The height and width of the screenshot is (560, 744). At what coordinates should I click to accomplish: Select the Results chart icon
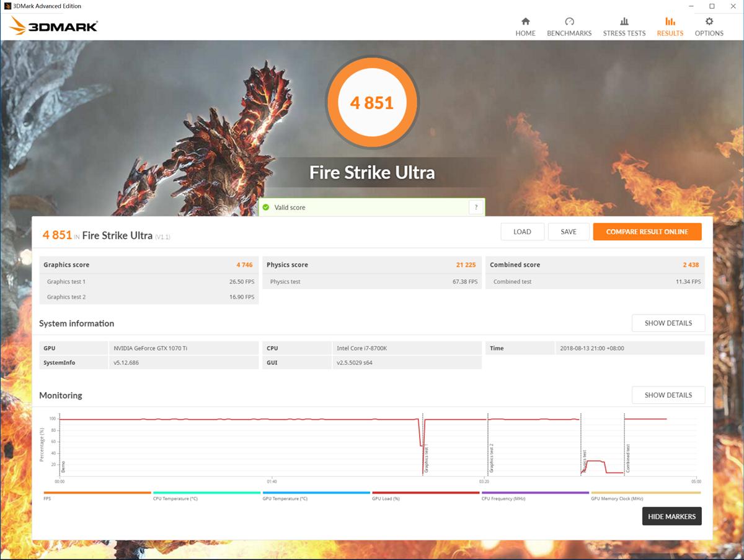click(x=670, y=22)
